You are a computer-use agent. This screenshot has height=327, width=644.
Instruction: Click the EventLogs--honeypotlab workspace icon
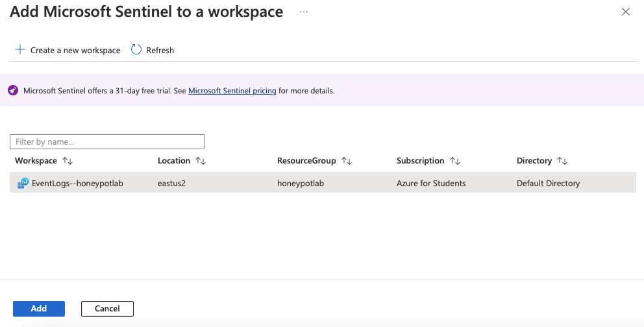23,183
